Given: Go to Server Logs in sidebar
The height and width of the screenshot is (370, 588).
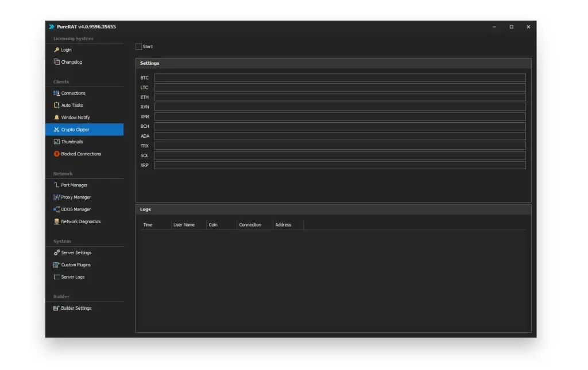Looking at the screenshot, I should (72, 277).
